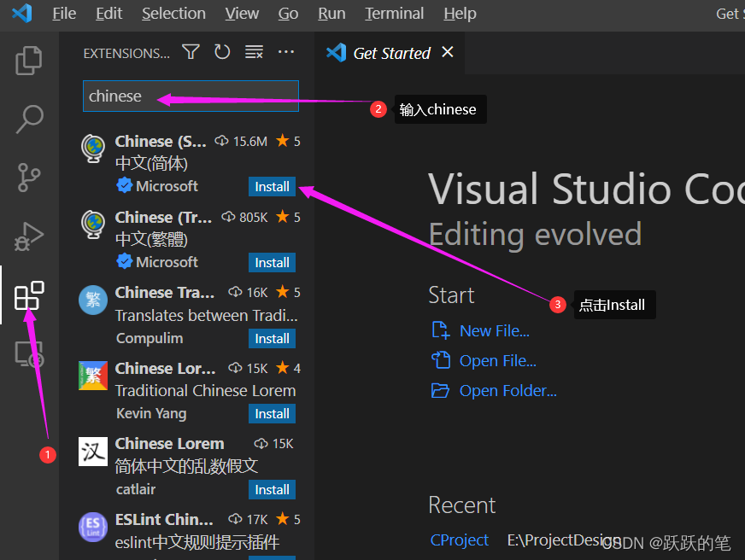Viewport: 745px width, 560px height.
Task: Install Kevin Yang's Chinese Lorem extension
Action: (x=272, y=413)
